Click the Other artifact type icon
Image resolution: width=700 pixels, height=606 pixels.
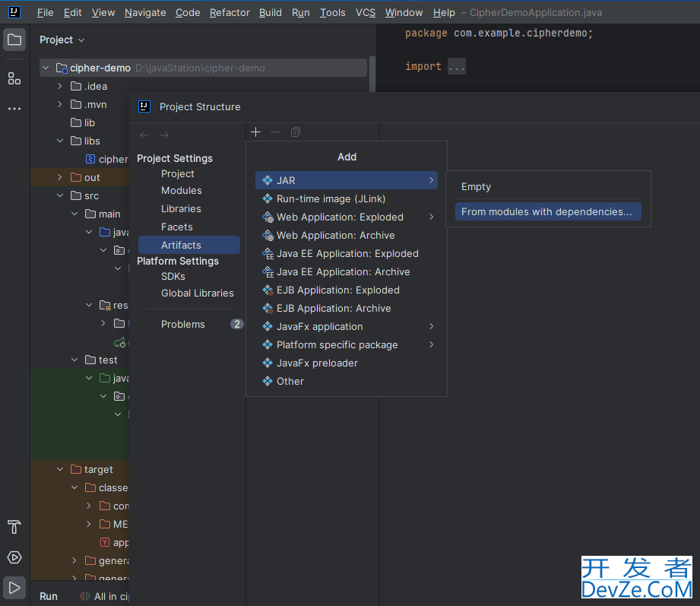[x=268, y=382]
